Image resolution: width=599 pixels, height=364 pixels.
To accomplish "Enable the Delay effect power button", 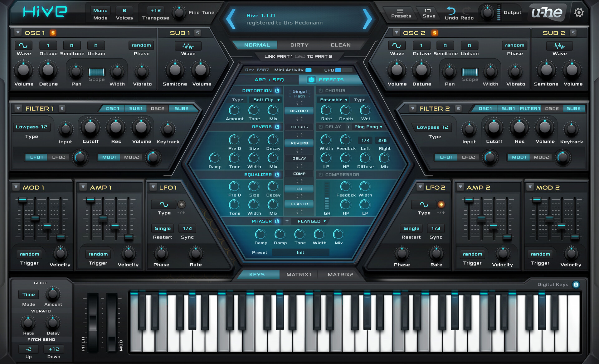I will click(x=320, y=127).
